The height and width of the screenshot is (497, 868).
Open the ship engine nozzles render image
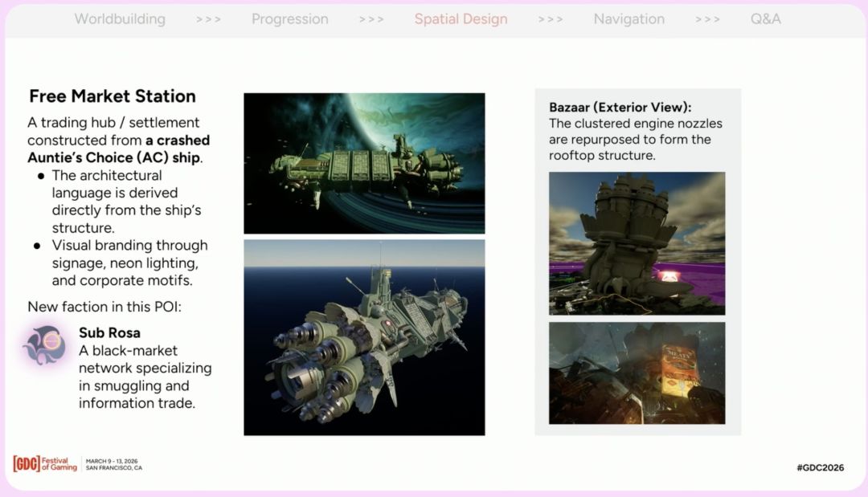pos(364,337)
